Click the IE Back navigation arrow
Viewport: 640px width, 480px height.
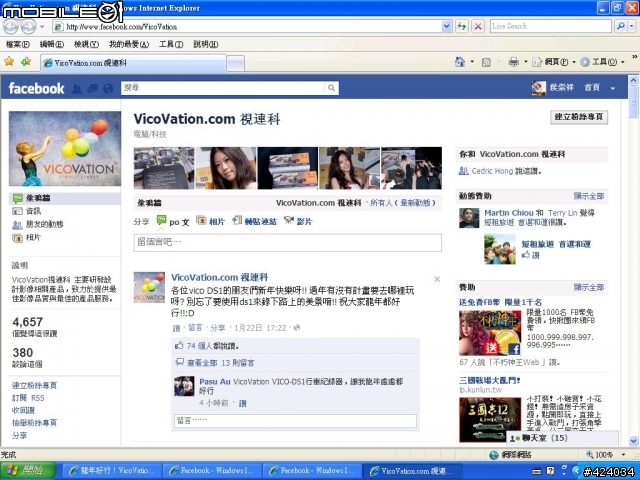point(11,27)
